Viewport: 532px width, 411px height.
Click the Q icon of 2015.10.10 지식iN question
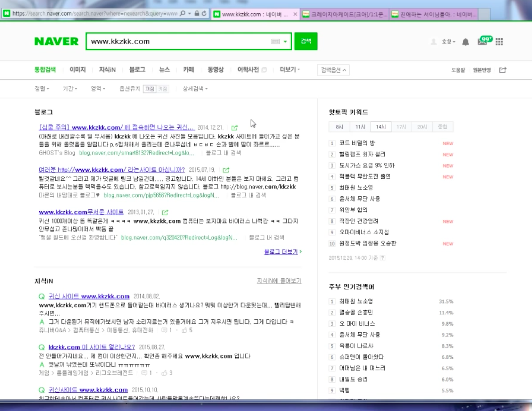[41, 390]
